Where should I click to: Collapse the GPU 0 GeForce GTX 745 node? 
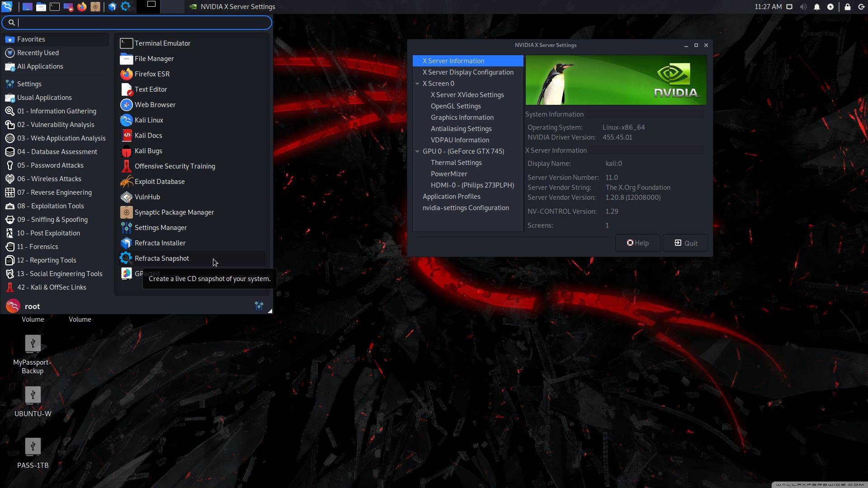pos(417,151)
